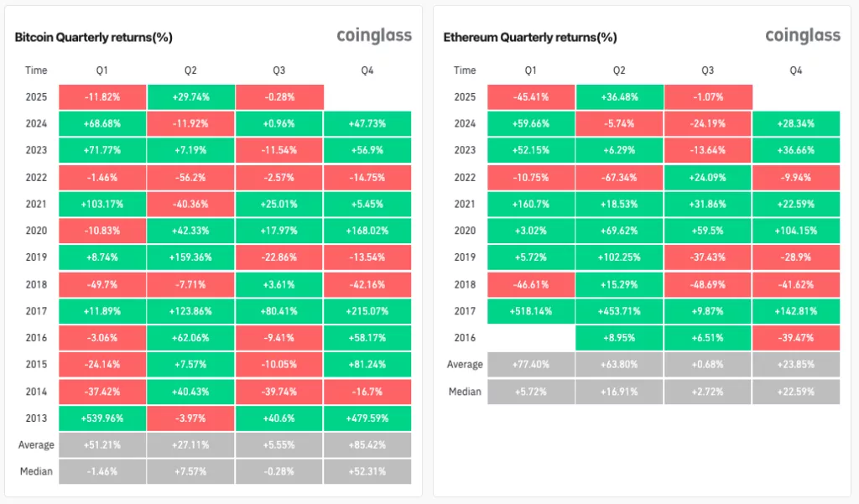Click the coinglass logo in the Ethereum panel
The height and width of the screenshot is (504, 859).
tap(803, 35)
